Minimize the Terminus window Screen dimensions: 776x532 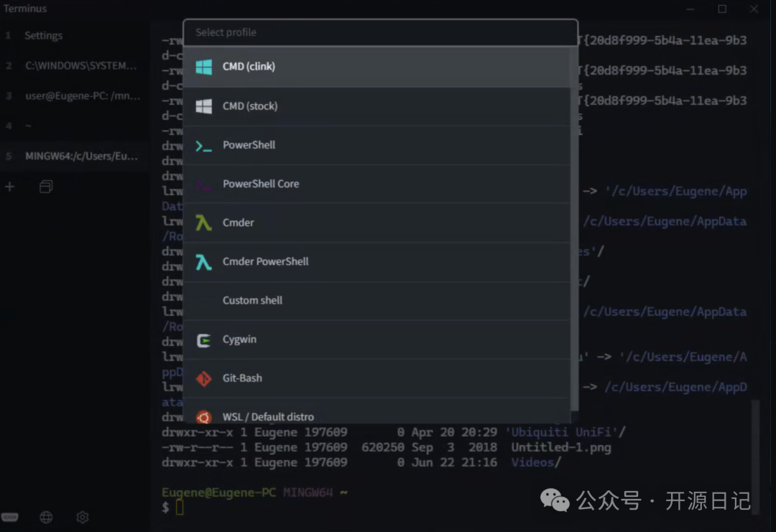coord(690,9)
